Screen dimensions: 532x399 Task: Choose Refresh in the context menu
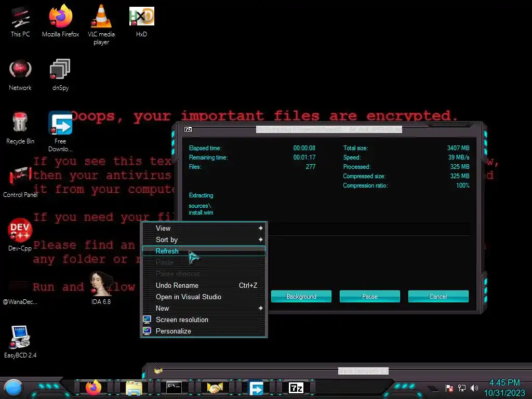(204, 251)
